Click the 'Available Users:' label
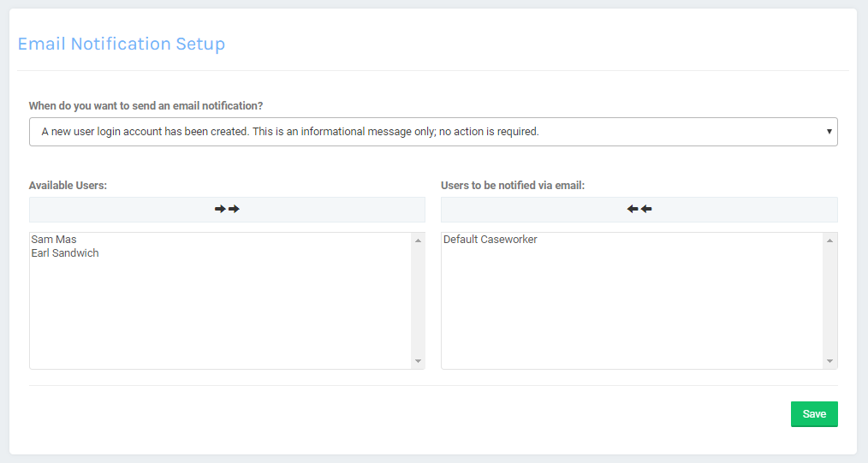This screenshot has width=868, height=463. point(68,185)
